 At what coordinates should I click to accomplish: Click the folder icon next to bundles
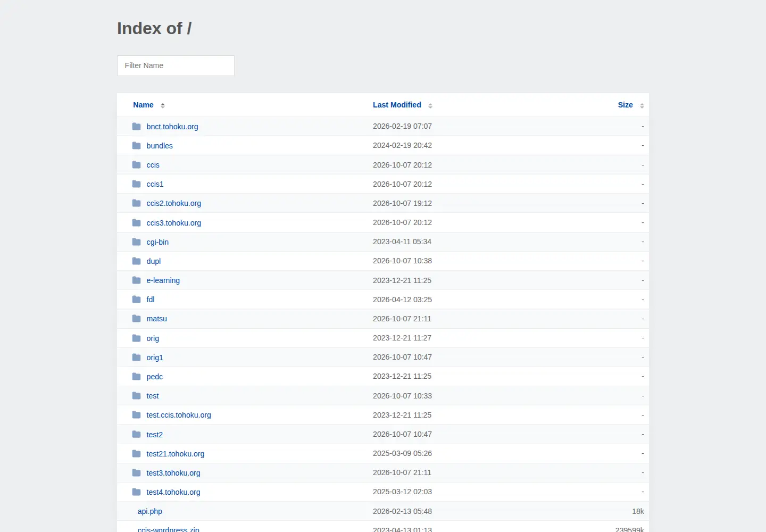click(x=137, y=146)
